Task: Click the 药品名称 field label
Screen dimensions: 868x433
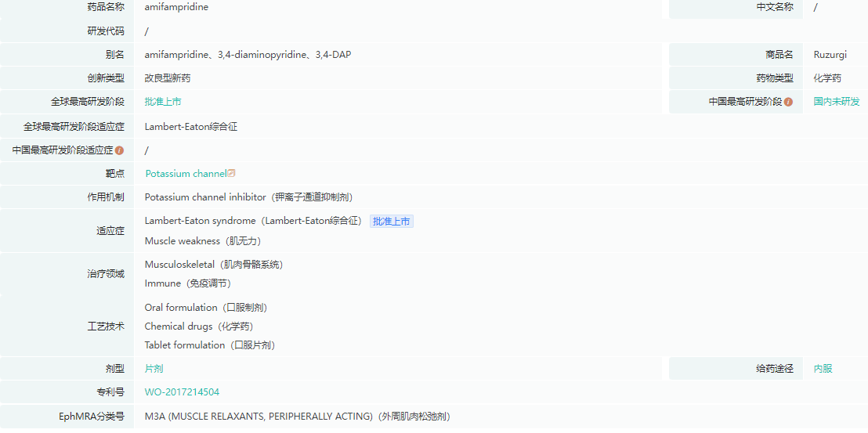Action: pyautogui.click(x=106, y=7)
